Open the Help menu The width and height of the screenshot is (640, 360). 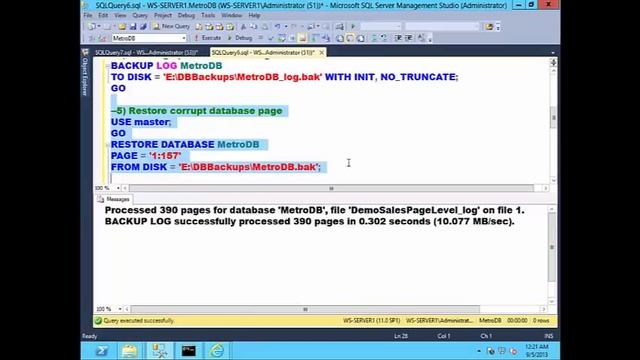tap(254, 15)
